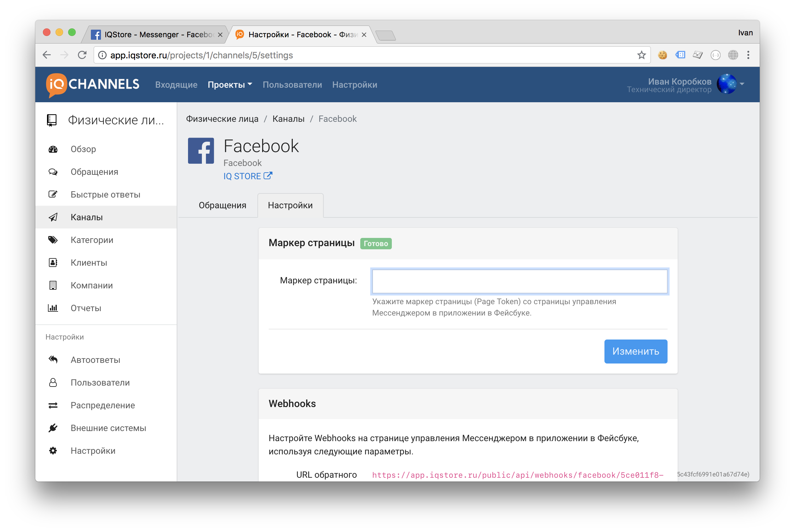The image size is (795, 532).
Task: Open a new browser tab
Action: [x=386, y=35]
